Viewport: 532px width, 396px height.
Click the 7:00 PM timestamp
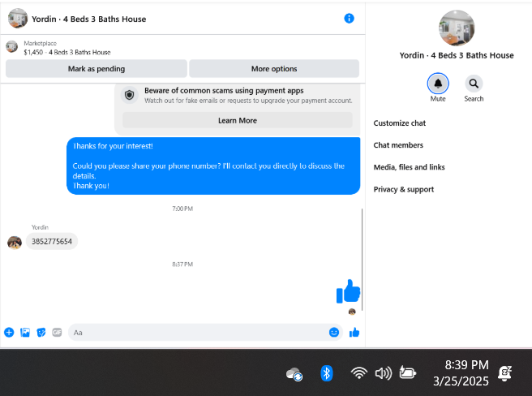click(182, 209)
